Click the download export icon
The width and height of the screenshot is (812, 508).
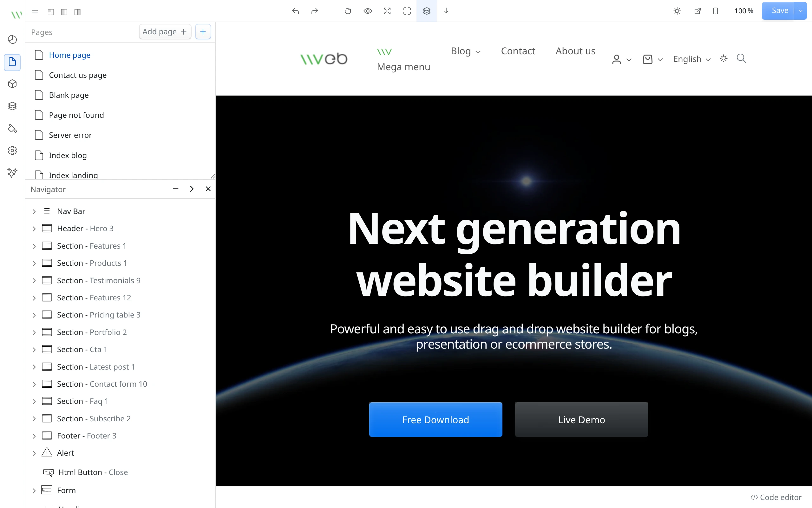446,11
